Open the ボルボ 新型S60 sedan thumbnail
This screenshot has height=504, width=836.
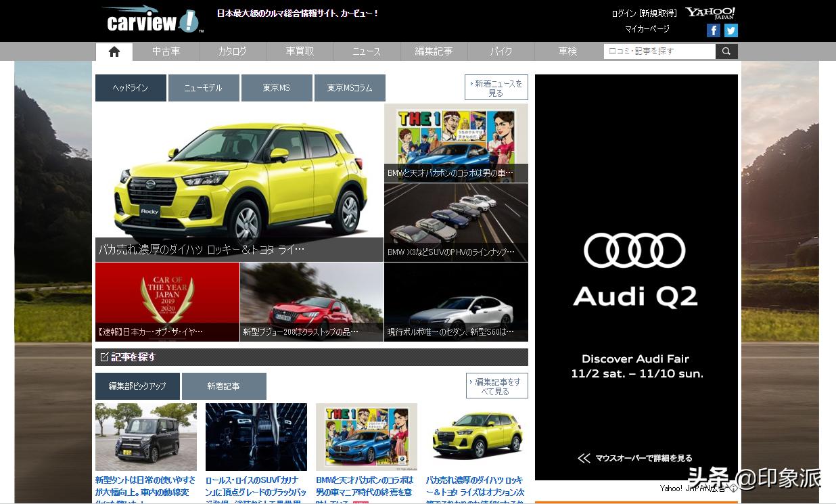pyautogui.click(x=456, y=302)
